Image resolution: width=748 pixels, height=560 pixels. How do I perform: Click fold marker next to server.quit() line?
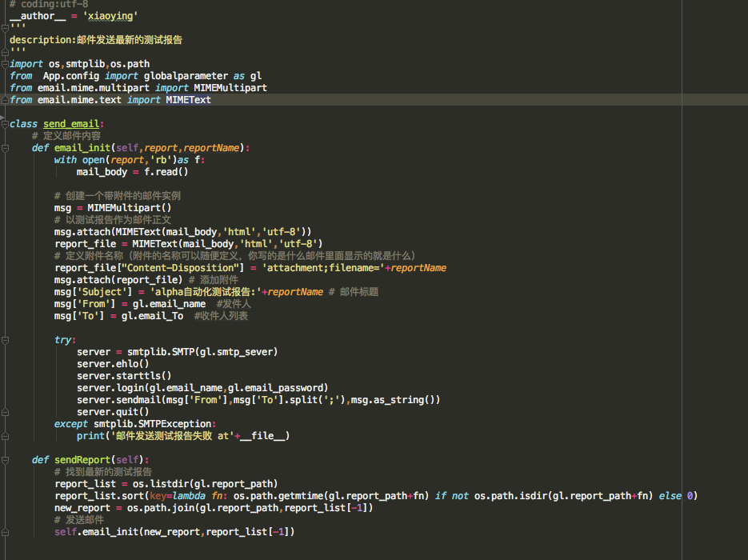pos(5,412)
